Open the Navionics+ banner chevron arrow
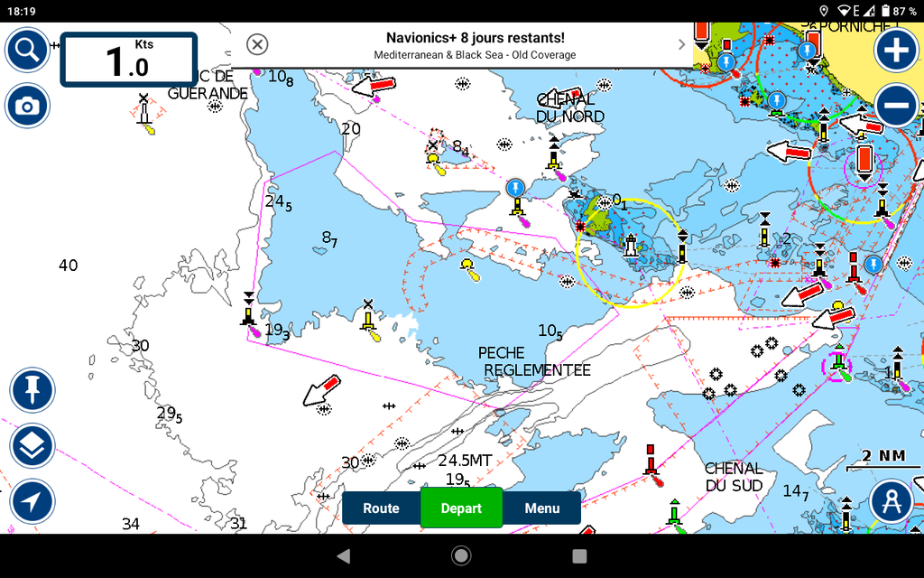This screenshot has height=578, width=924. click(682, 45)
